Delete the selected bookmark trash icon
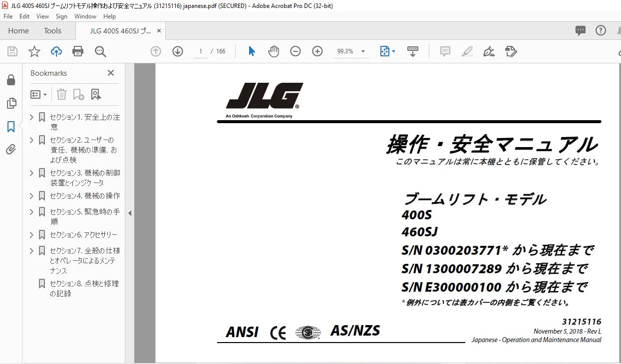The height and width of the screenshot is (364, 621). point(61,94)
